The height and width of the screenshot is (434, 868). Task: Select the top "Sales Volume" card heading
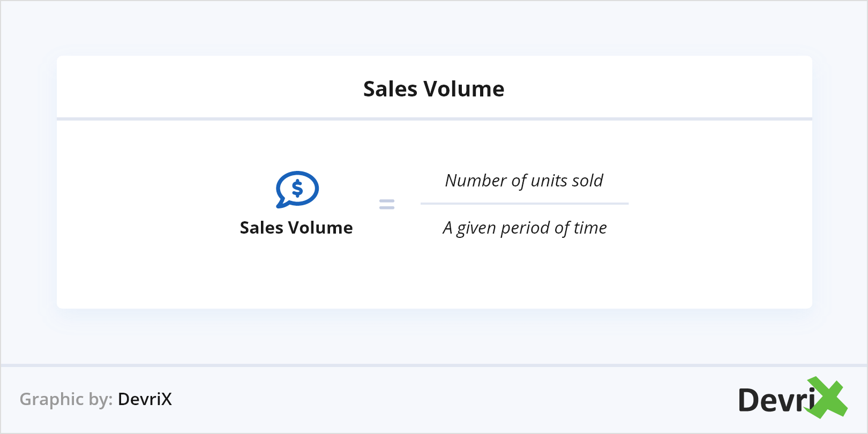(433, 89)
